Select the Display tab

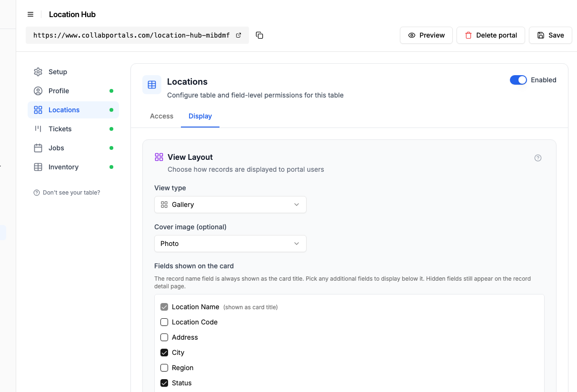pyautogui.click(x=200, y=116)
